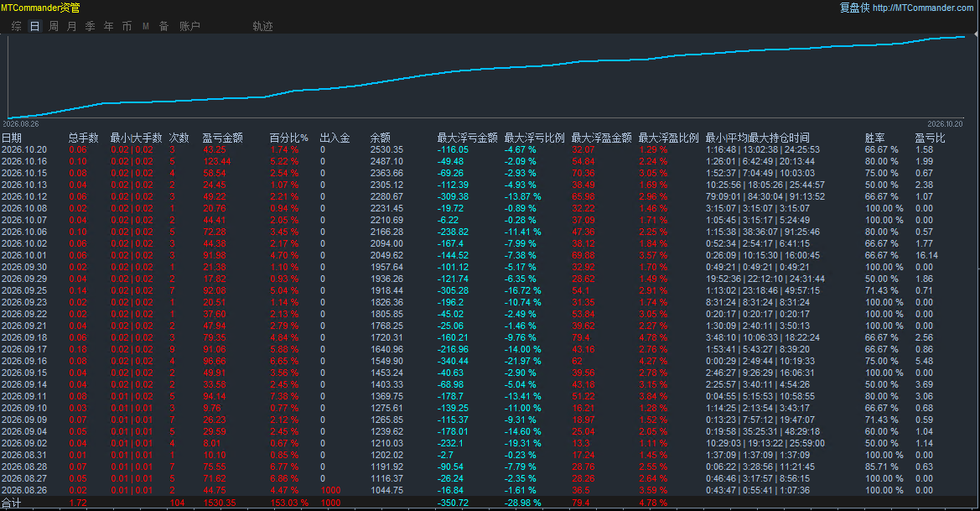Click the win rate 85.71 %
Viewport: 980px width, 511px height.
click(x=882, y=467)
